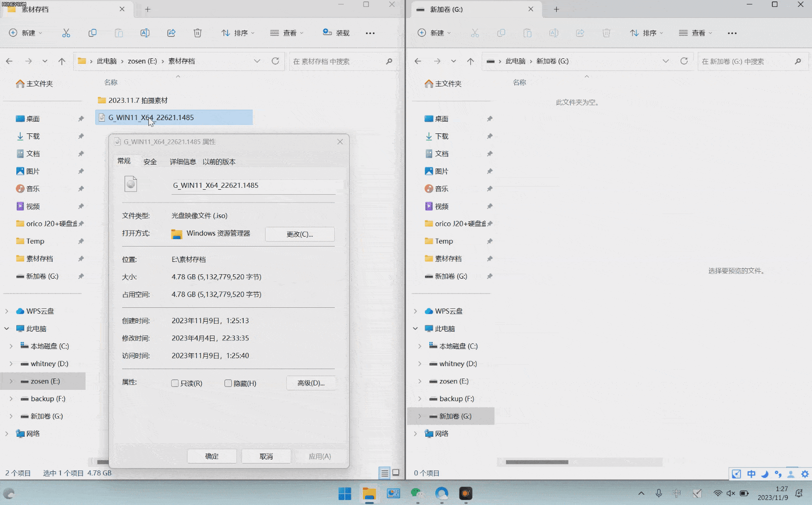Open the 新建 button in the G: window
The width and height of the screenshot is (812, 505).
pyautogui.click(x=434, y=33)
